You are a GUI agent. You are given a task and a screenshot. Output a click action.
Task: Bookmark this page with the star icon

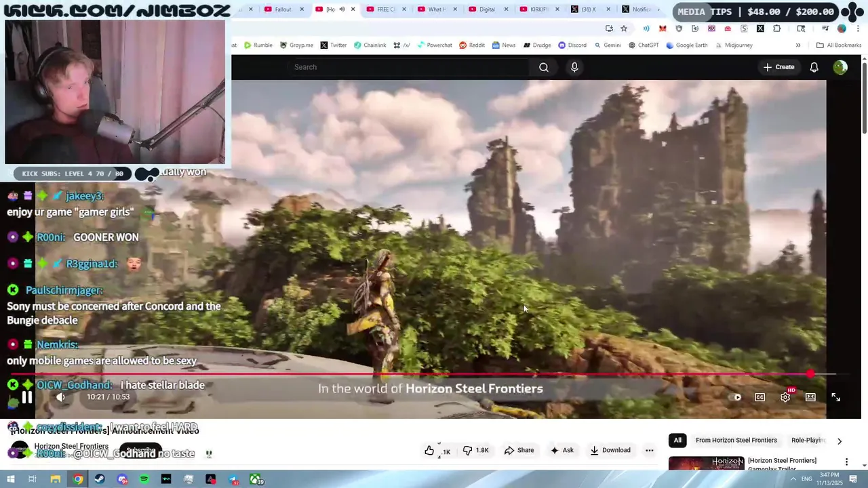point(624,28)
